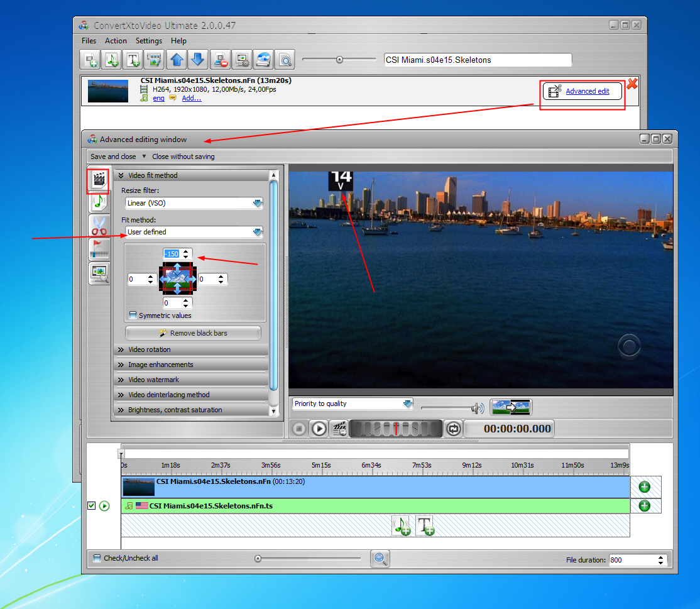The height and width of the screenshot is (609, 700).
Task: Click the jog wheel scrubber
Action: [395, 429]
